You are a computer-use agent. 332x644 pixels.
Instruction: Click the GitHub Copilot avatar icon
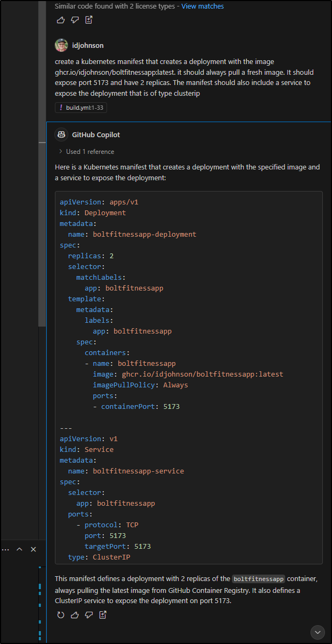click(61, 135)
